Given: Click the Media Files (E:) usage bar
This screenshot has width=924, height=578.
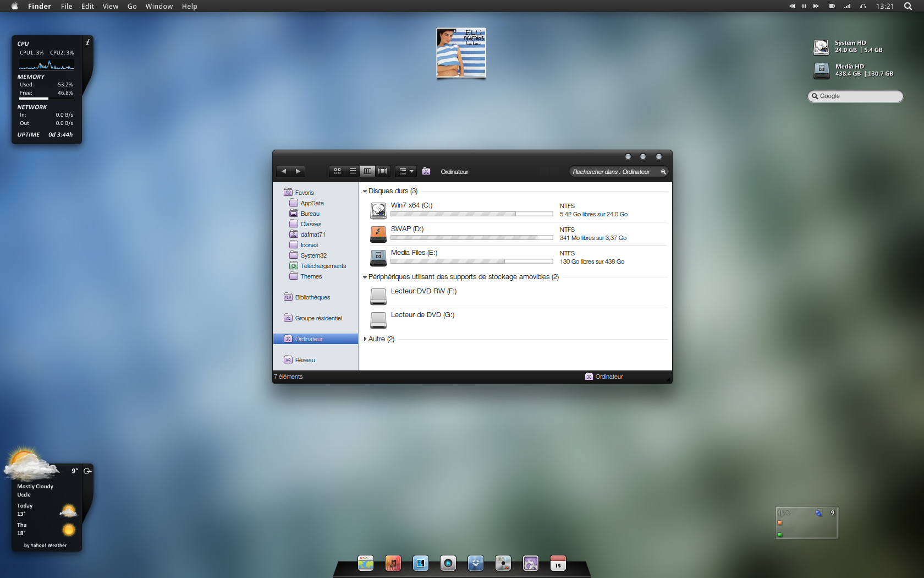Looking at the screenshot, I should [x=472, y=261].
